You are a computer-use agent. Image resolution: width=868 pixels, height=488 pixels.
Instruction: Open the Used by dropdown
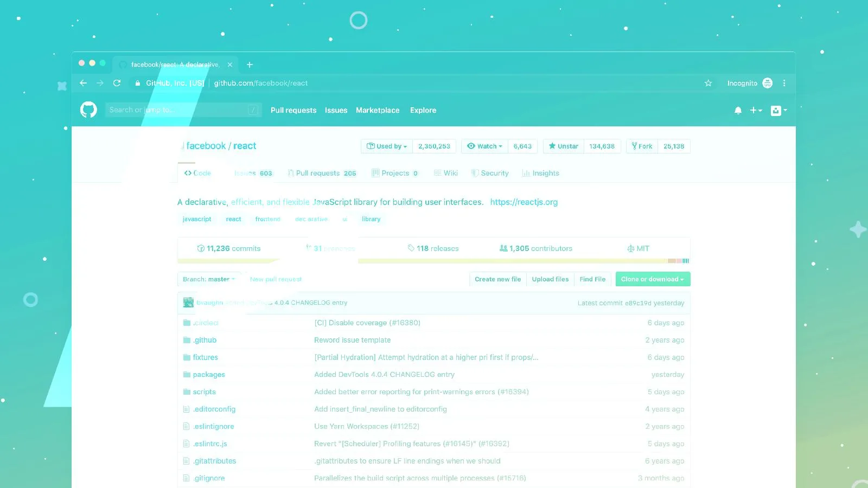tap(387, 146)
